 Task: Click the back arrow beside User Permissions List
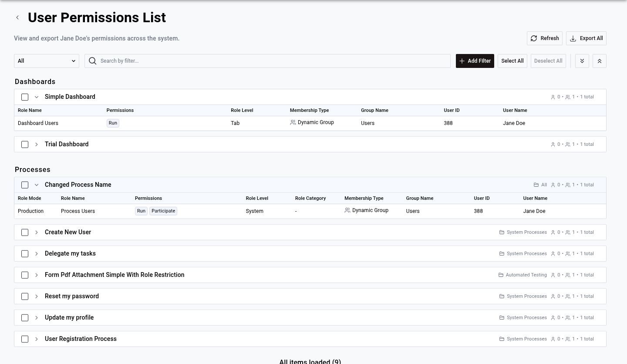17,17
